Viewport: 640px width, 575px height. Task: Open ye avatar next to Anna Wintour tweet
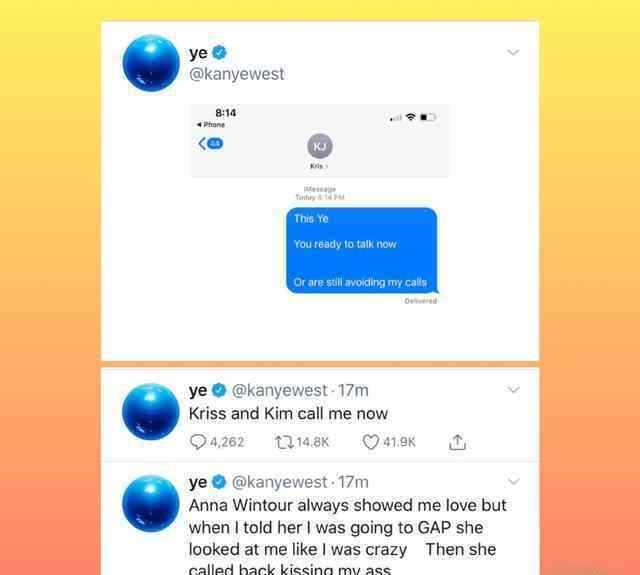151,504
